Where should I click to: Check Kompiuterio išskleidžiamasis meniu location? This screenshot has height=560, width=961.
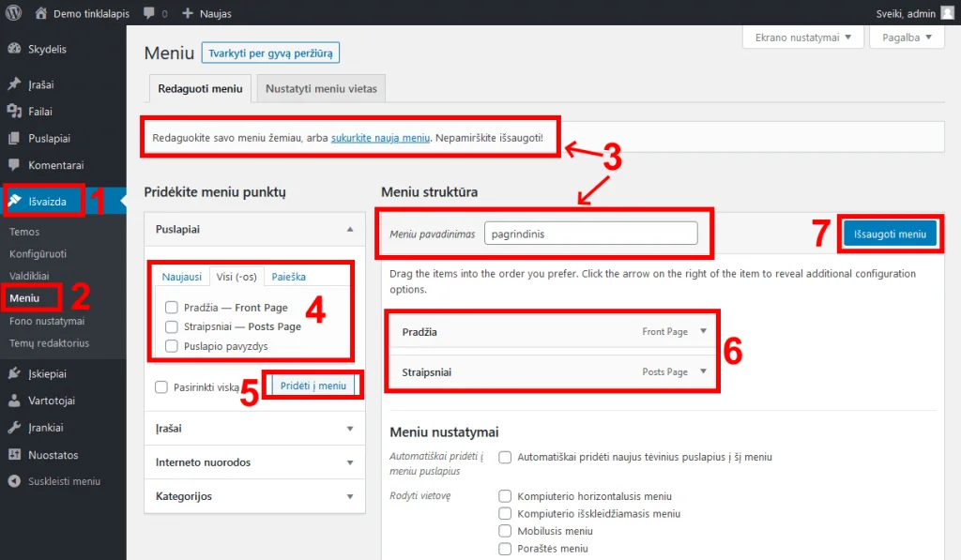pyautogui.click(x=505, y=513)
